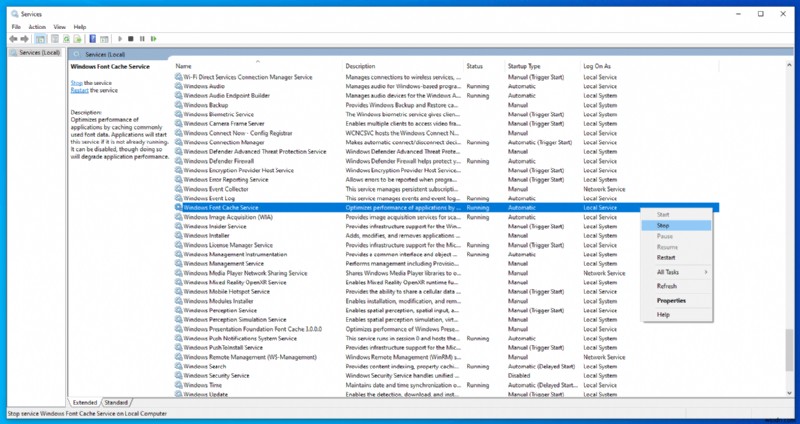Choose Refresh in the context menu
The height and width of the screenshot is (424, 800).
click(677, 286)
